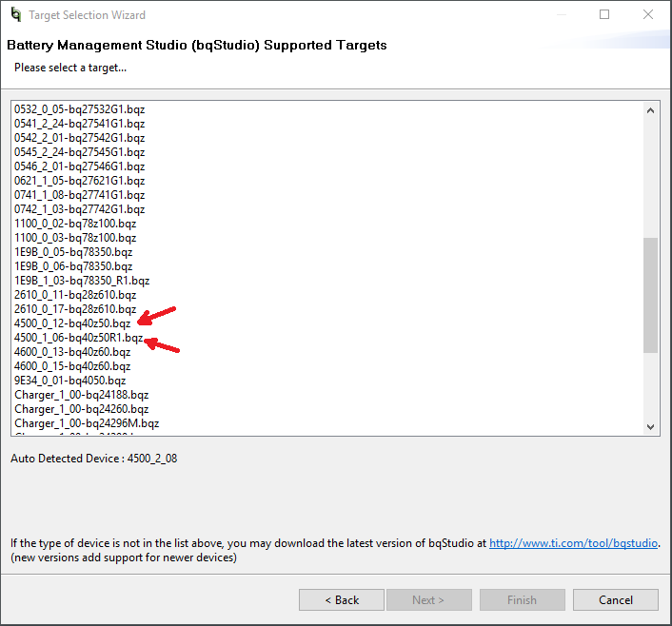Image resolution: width=672 pixels, height=626 pixels.
Task: Click the Next button
Action: point(428,600)
